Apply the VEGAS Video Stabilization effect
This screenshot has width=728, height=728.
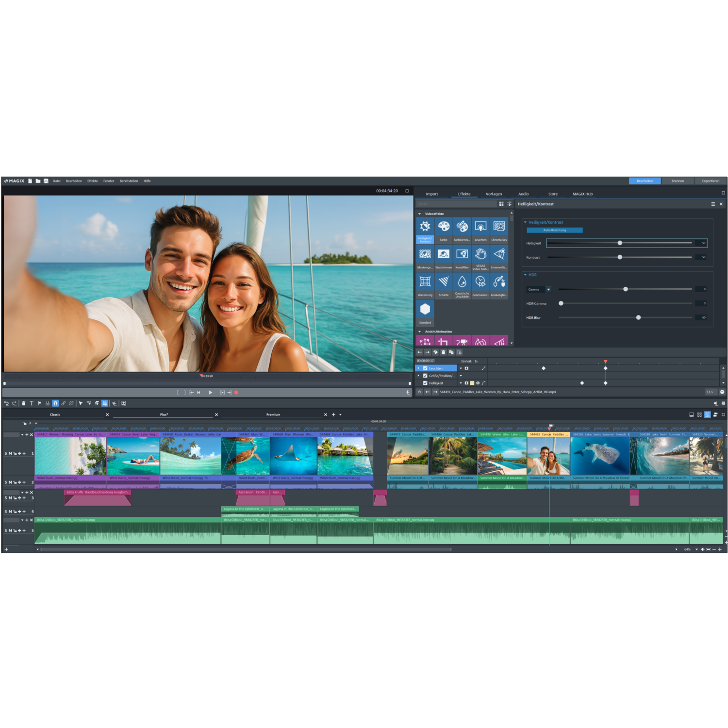coord(480,253)
